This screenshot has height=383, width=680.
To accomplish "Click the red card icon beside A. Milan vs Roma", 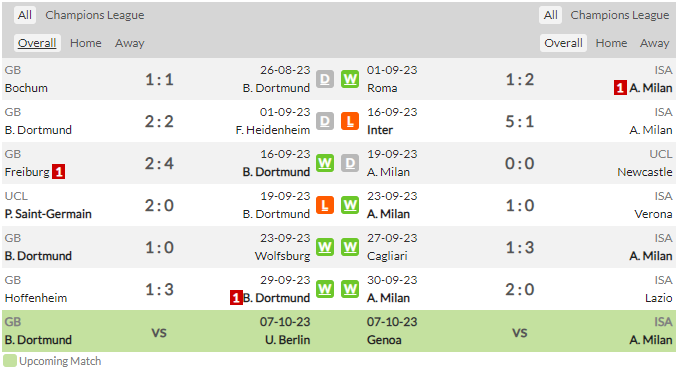I will coord(620,88).
